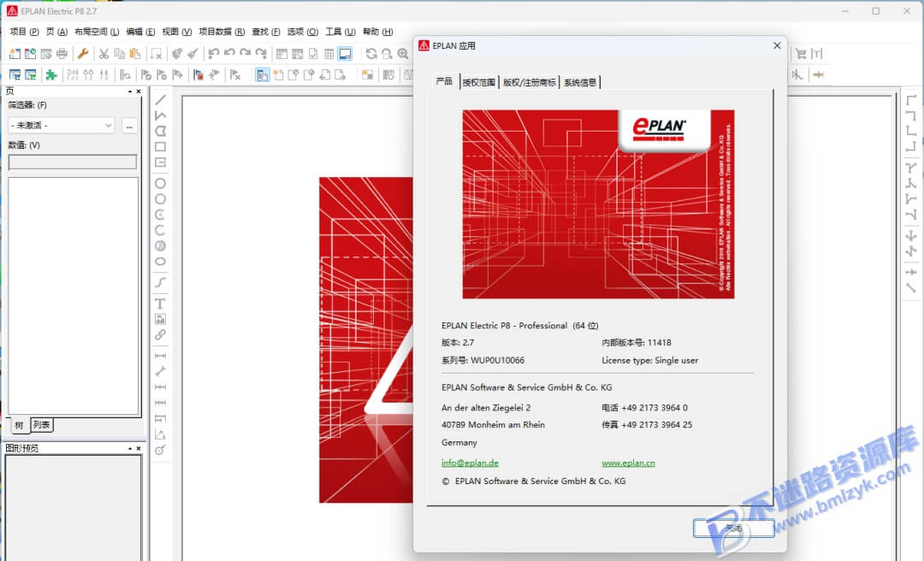The width and height of the screenshot is (924, 561).
Task: Click 'EPLAN Electric P8 - Professional' text
Action: pos(505,325)
